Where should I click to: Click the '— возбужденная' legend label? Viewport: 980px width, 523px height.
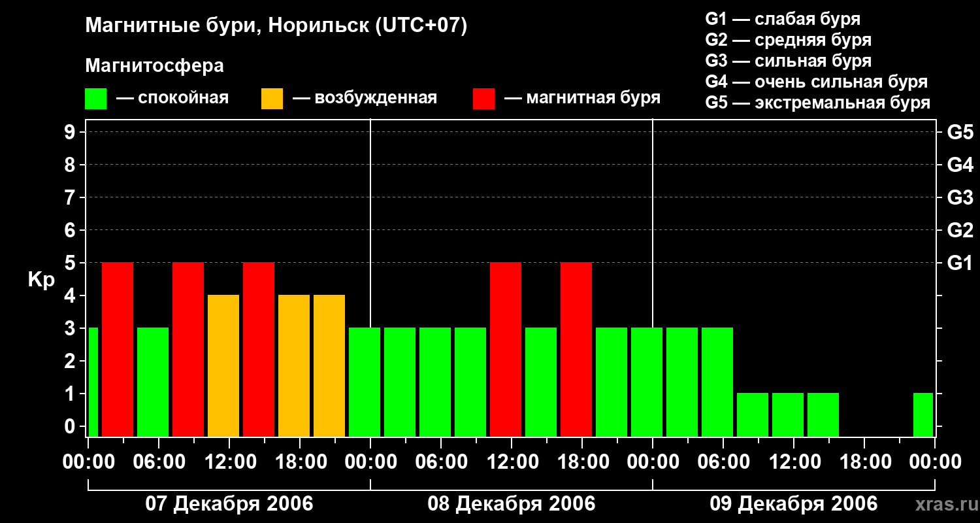click(x=365, y=98)
